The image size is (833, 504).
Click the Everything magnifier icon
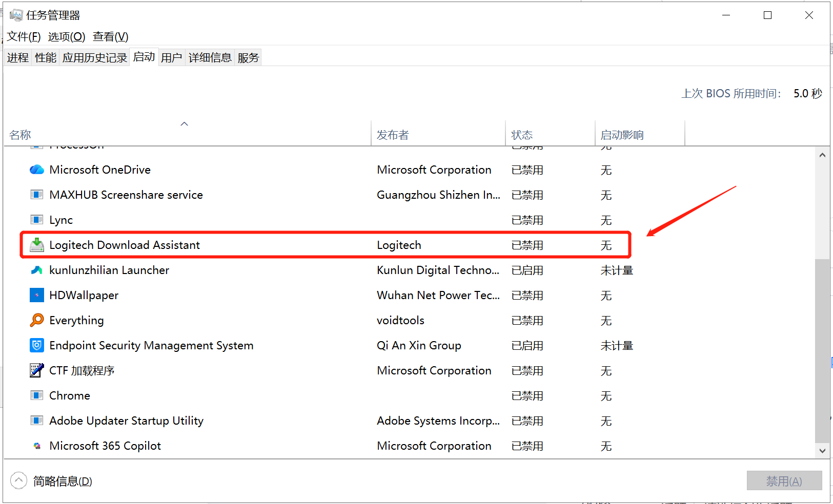click(x=37, y=320)
